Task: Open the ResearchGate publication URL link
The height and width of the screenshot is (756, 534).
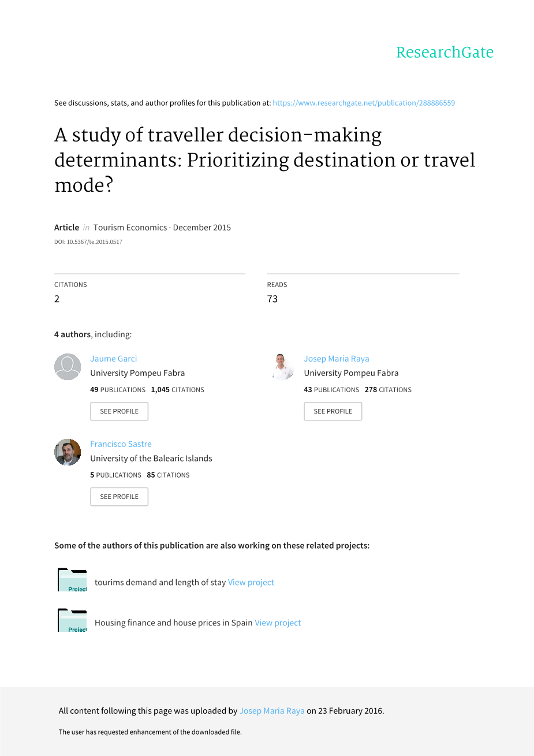Action: click(364, 103)
